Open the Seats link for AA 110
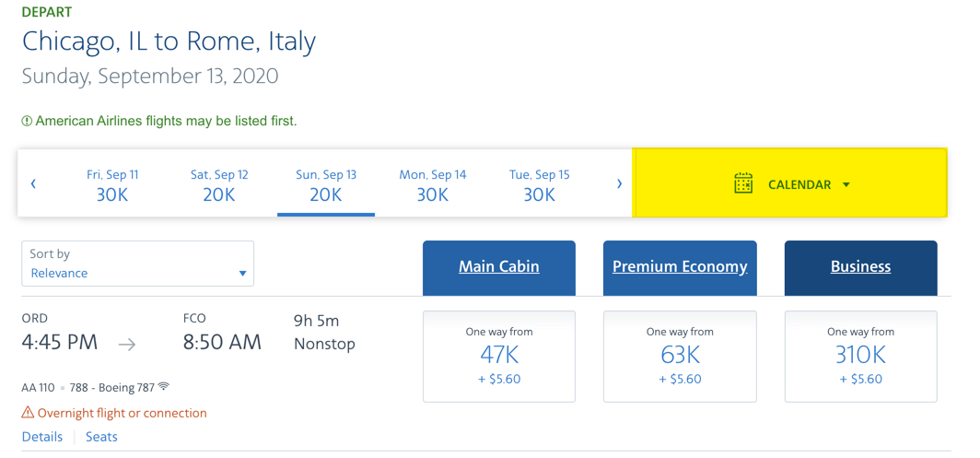Image resolution: width=980 pixels, height=458 pixels. point(101,437)
